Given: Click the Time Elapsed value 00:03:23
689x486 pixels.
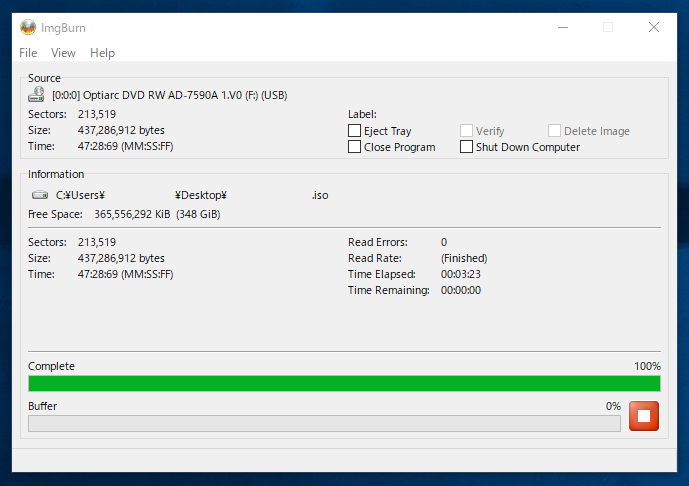Looking at the screenshot, I should [x=461, y=274].
